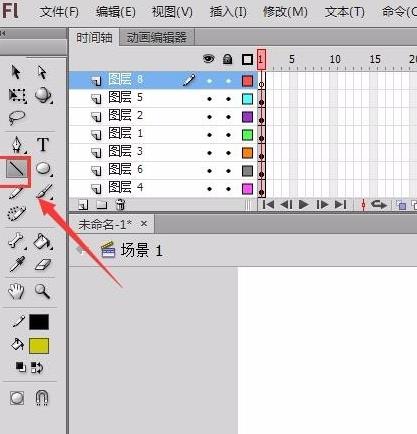Select the Free Transform tool
Viewport: 417px width, 434px height.
point(17,95)
